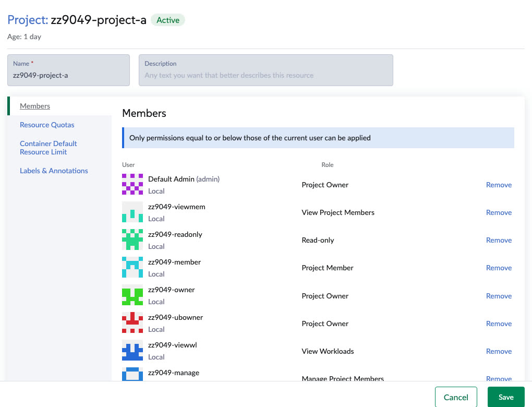Remove zz9049-owner from project

point(499,296)
